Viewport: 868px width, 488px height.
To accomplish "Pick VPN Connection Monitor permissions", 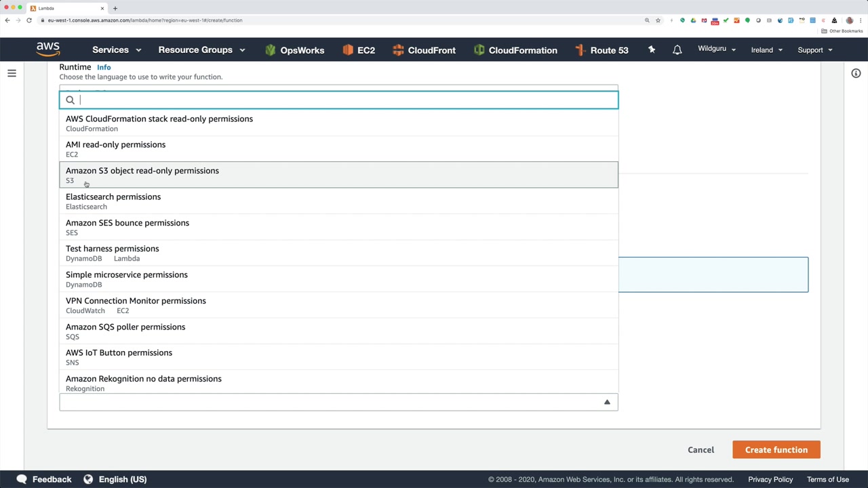I will click(338, 305).
